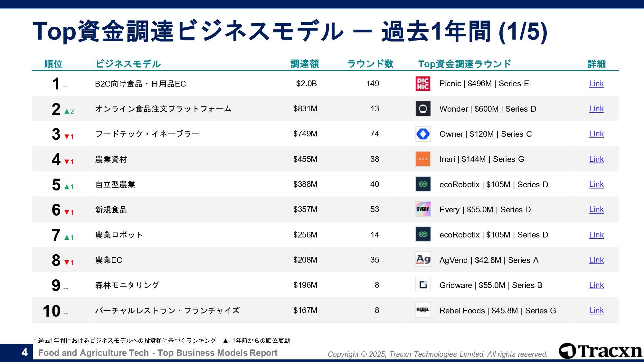644x362 pixels.
Task: Click the Owner blue diamond logo
Action: [423, 134]
